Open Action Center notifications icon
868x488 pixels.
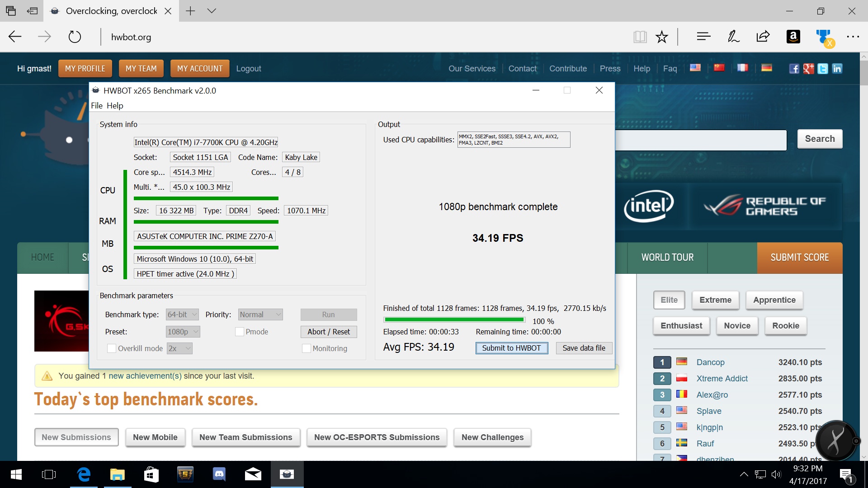pyautogui.click(x=846, y=475)
